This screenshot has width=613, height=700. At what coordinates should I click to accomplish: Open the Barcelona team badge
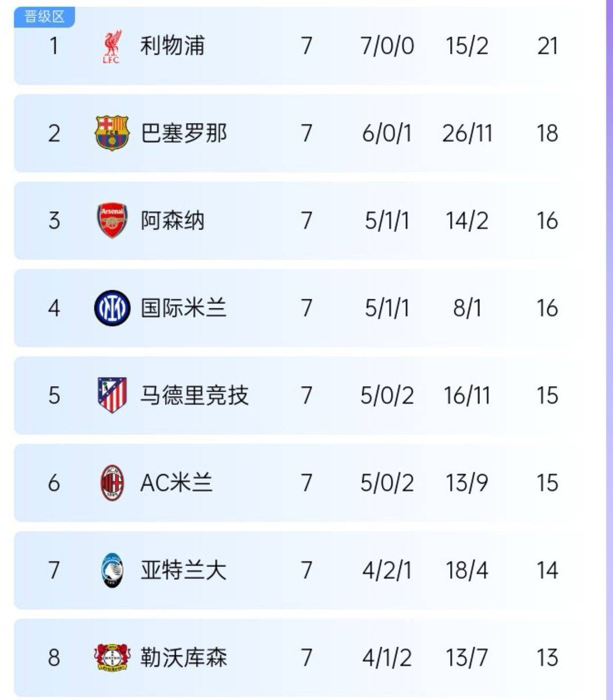point(112,133)
